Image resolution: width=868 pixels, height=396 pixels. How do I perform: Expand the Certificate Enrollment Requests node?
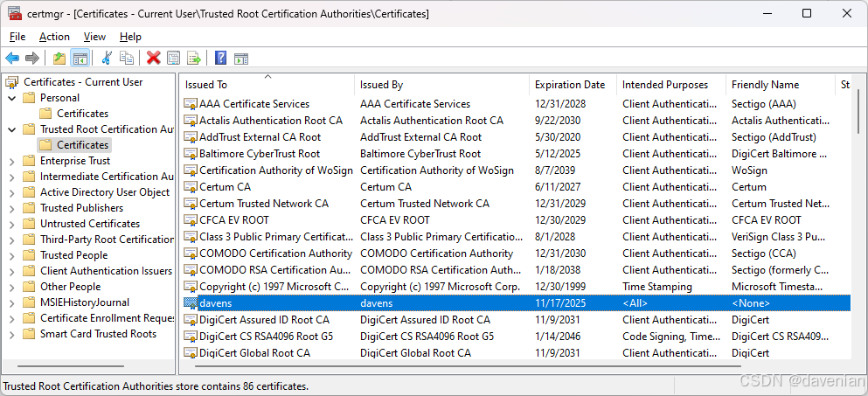tap(12, 318)
